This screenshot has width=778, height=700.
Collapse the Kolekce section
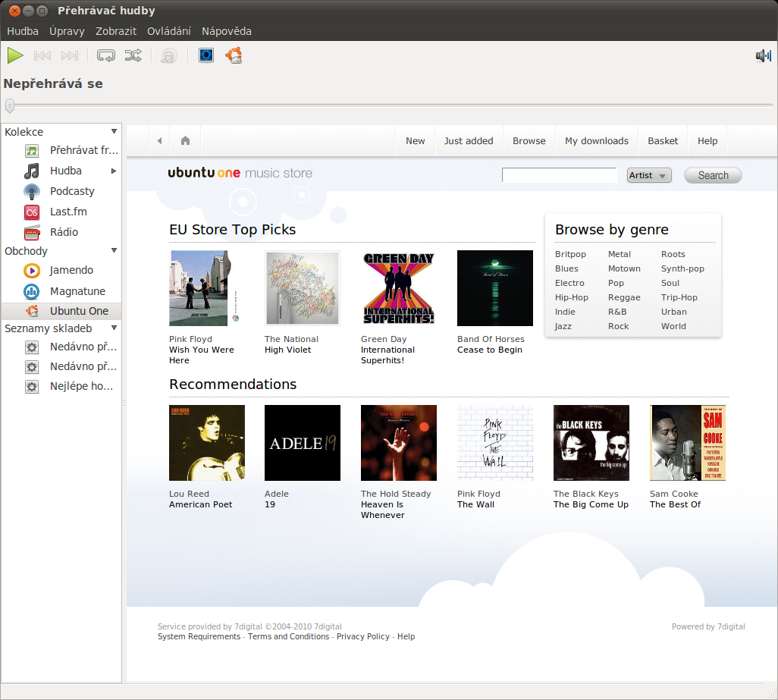[x=114, y=131]
